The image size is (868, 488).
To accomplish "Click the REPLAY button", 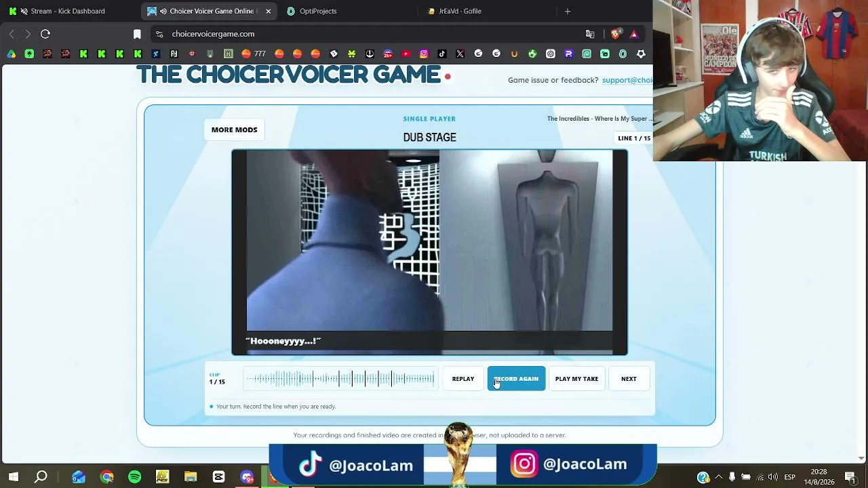I will click(463, 379).
